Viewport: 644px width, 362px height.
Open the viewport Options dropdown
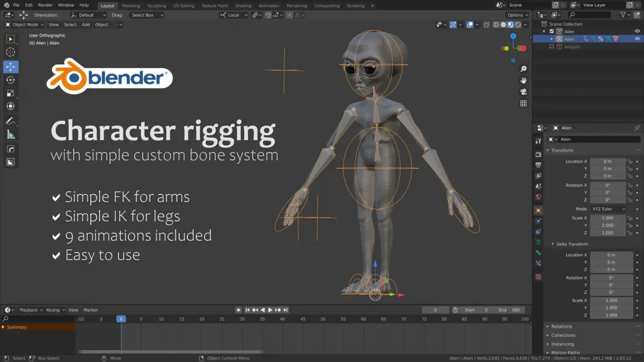(x=517, y=15)
